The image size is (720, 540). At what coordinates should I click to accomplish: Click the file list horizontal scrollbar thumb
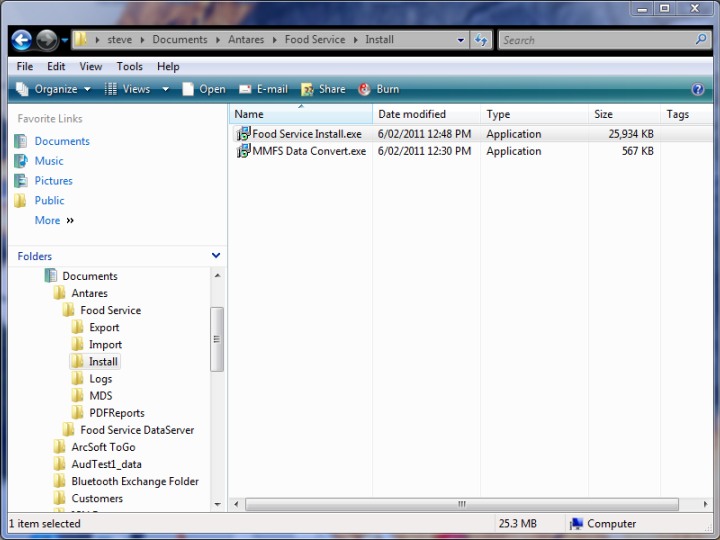tap(462, 504)
